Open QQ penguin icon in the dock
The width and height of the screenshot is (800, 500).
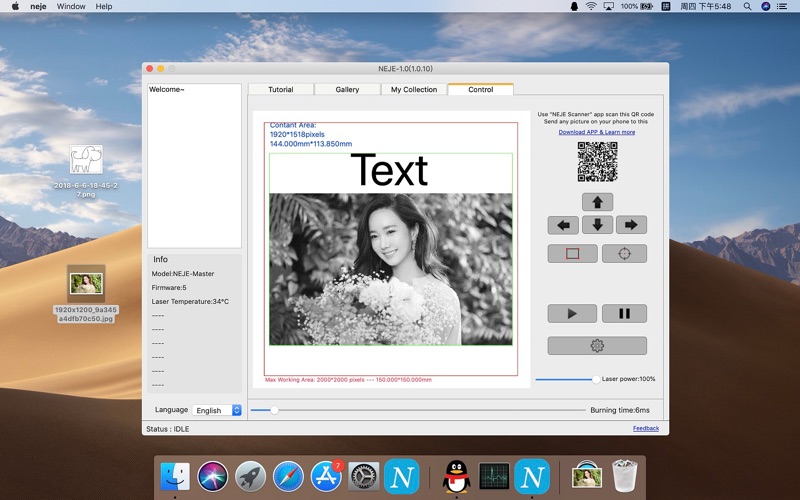457,476
